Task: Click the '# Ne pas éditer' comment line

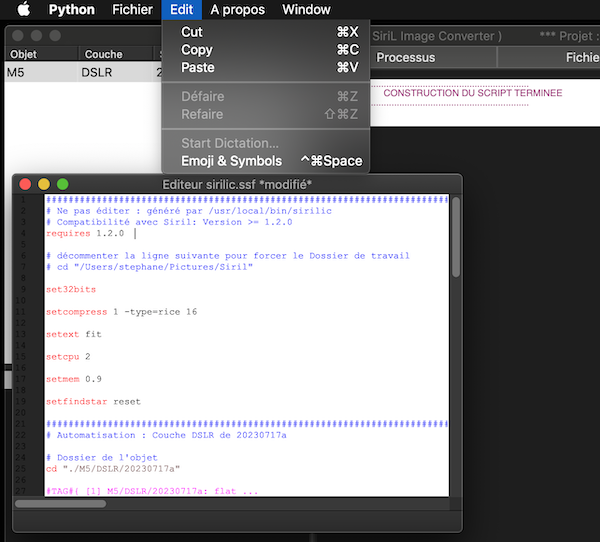Action: [x=189, y=211]
